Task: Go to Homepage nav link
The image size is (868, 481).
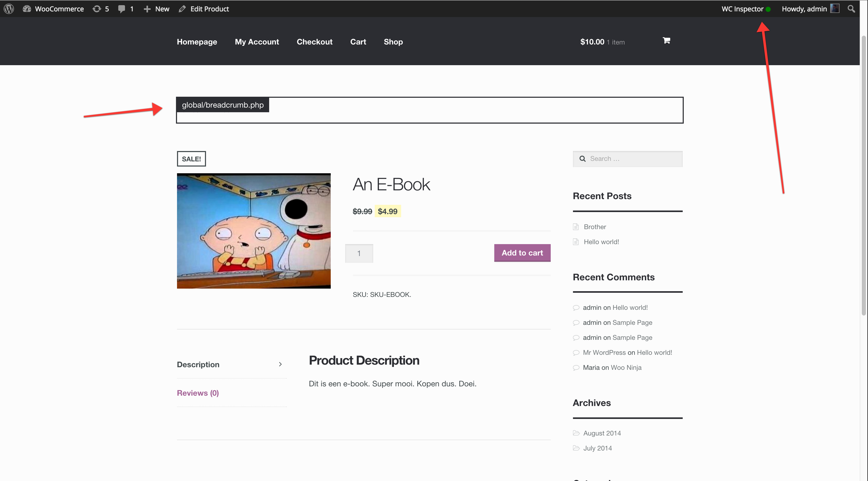Action: point(197,42)
